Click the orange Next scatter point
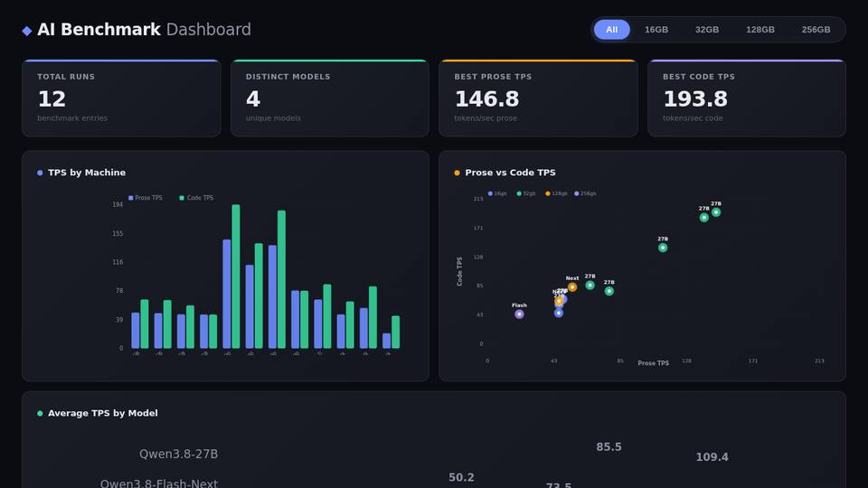The width and height of the screenshot is (868, 488). click(x=572, y=287)
